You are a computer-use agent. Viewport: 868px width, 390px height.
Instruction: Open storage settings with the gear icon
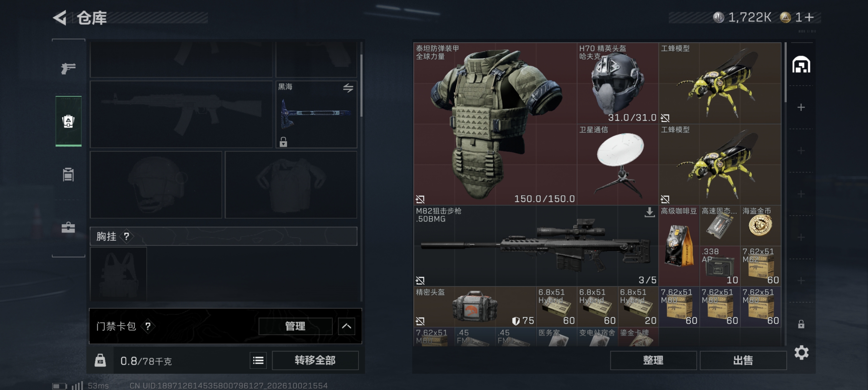tap(801, 353)
